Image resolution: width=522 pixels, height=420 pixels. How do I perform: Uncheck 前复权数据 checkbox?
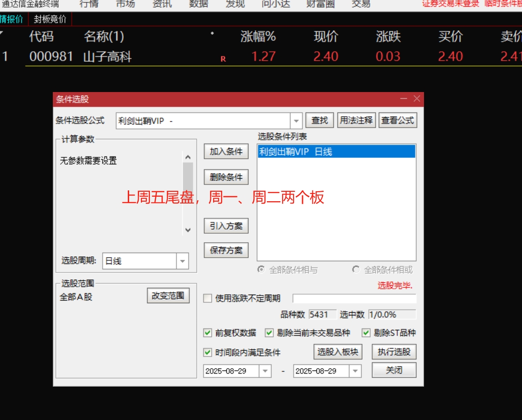(207, 332)
